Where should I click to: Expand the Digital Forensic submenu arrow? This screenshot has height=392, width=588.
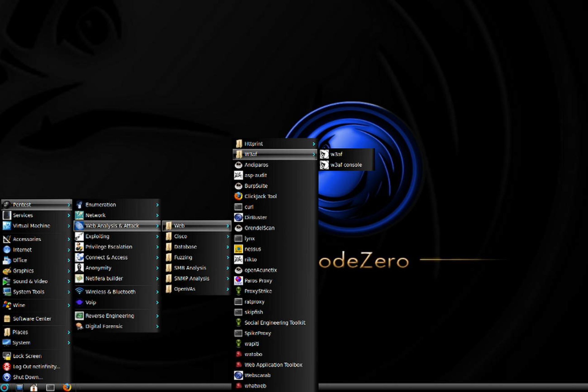click(157, 326)
